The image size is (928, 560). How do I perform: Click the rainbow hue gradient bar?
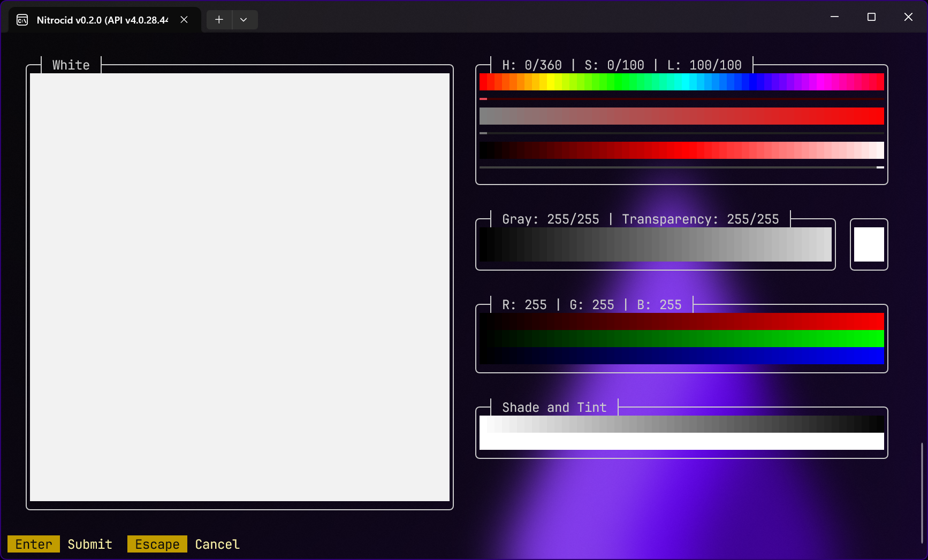click(x=681, y=82)
